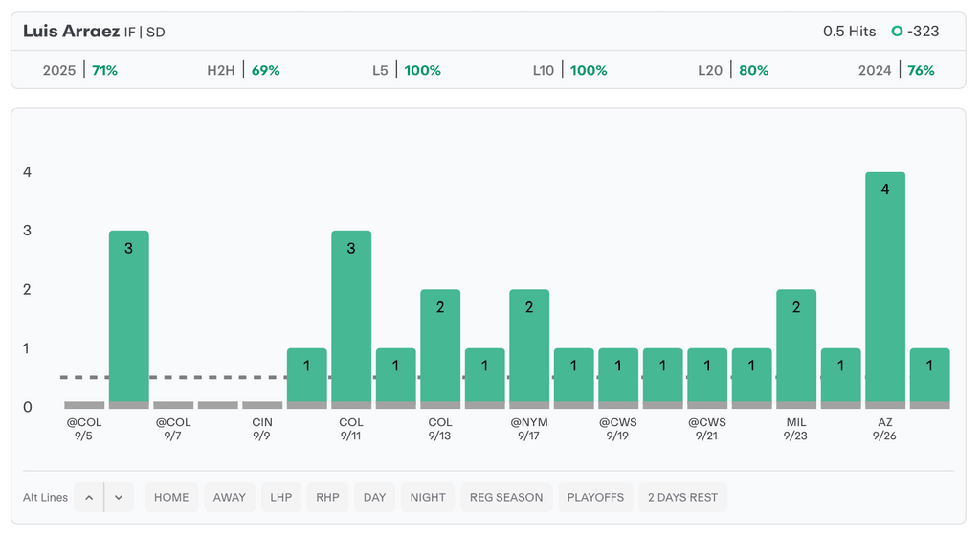Enable the RHP pitcher filter
The image size is (980, 536).
328,498
